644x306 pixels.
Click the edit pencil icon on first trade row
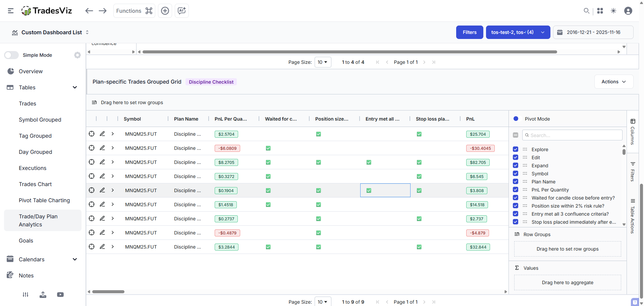[x=102, y=134]
